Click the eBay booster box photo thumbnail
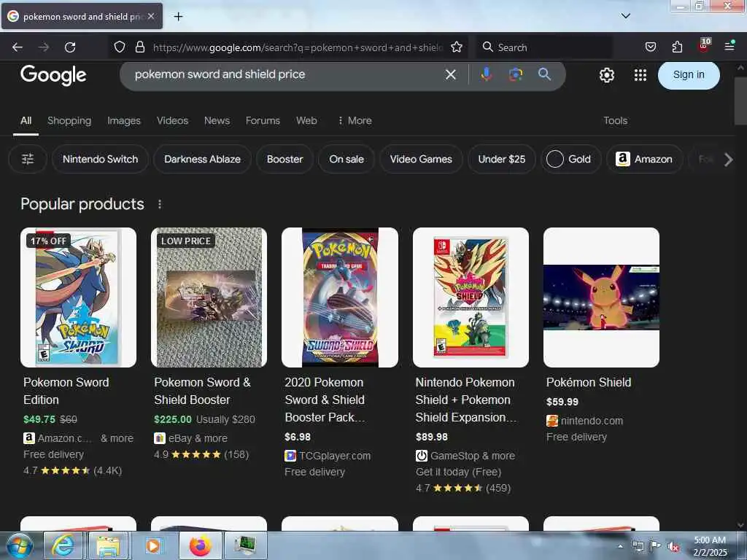 coord(209,297)
